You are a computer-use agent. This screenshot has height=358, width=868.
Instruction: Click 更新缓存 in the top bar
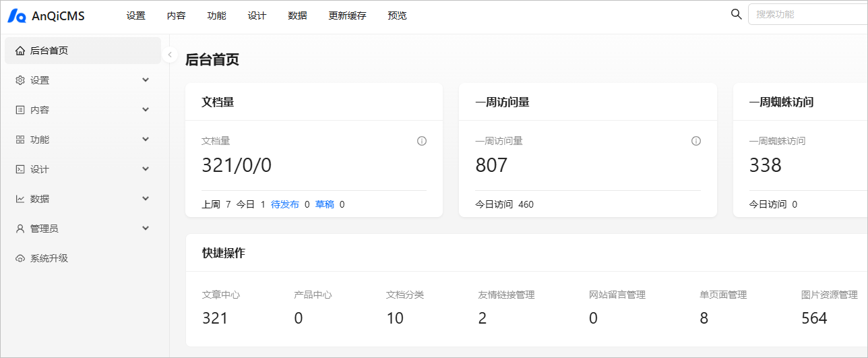(347, 16)
